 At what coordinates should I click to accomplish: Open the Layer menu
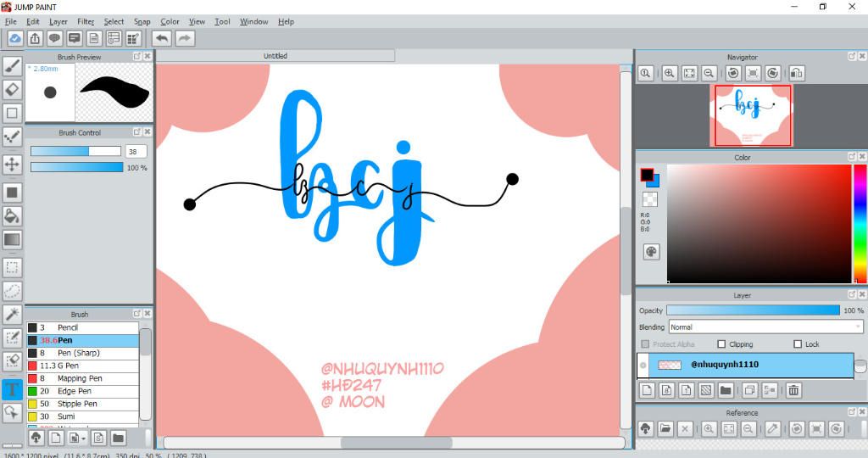58,21
